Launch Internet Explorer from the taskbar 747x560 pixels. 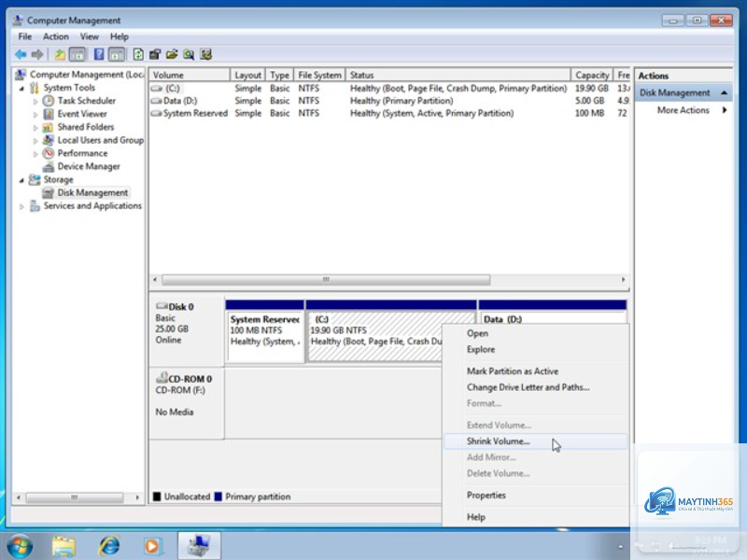109,546
